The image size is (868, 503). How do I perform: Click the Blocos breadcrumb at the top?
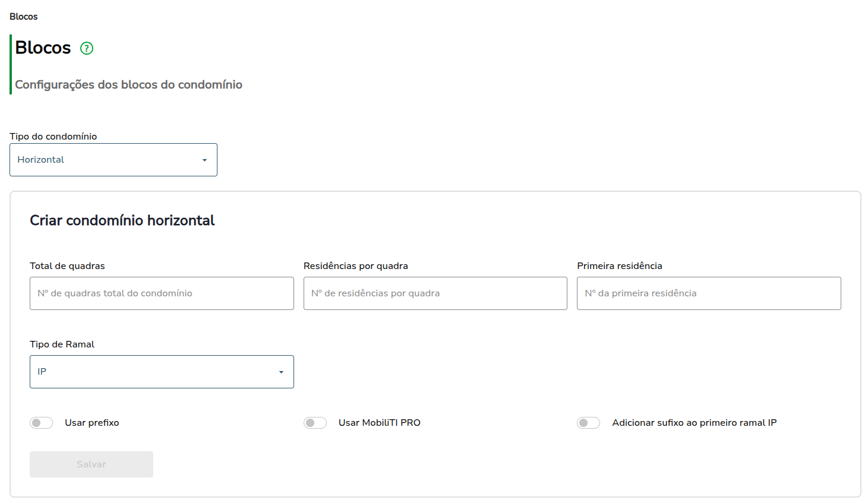click(24, 17)
